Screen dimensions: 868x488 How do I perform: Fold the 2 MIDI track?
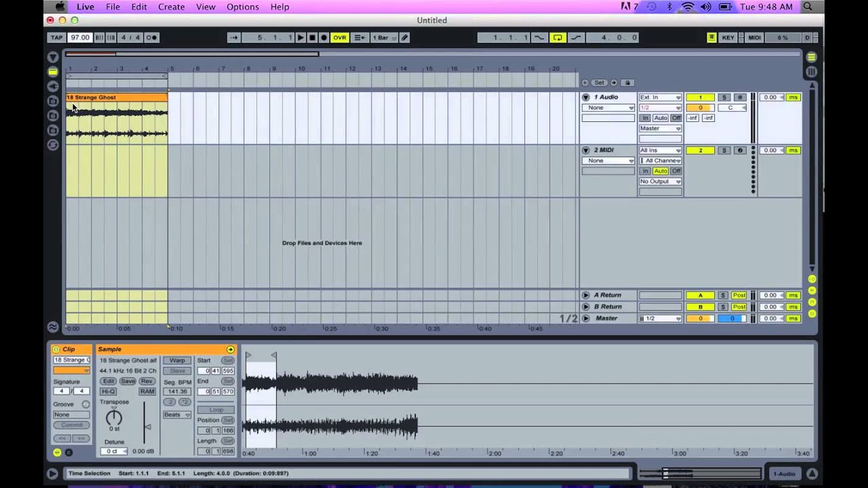pos(586,150)
